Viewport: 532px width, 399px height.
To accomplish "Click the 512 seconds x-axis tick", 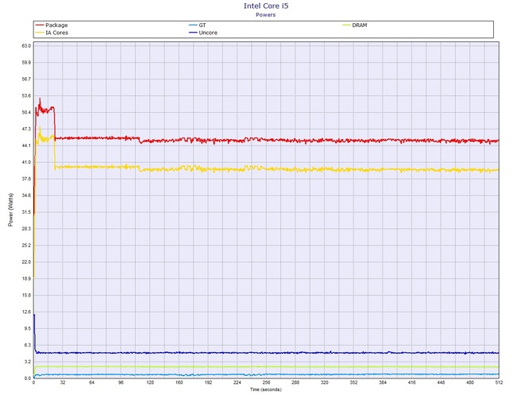I will (x=499, y=382).
